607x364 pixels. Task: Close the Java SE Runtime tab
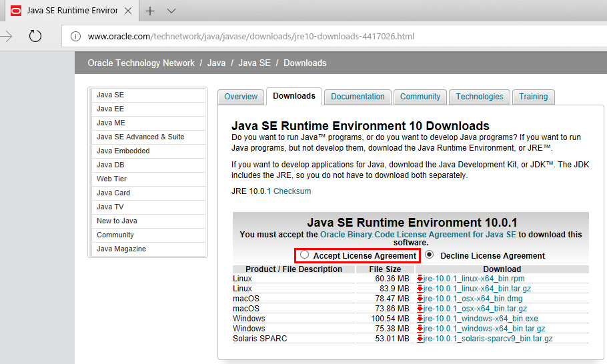point(128,11)
